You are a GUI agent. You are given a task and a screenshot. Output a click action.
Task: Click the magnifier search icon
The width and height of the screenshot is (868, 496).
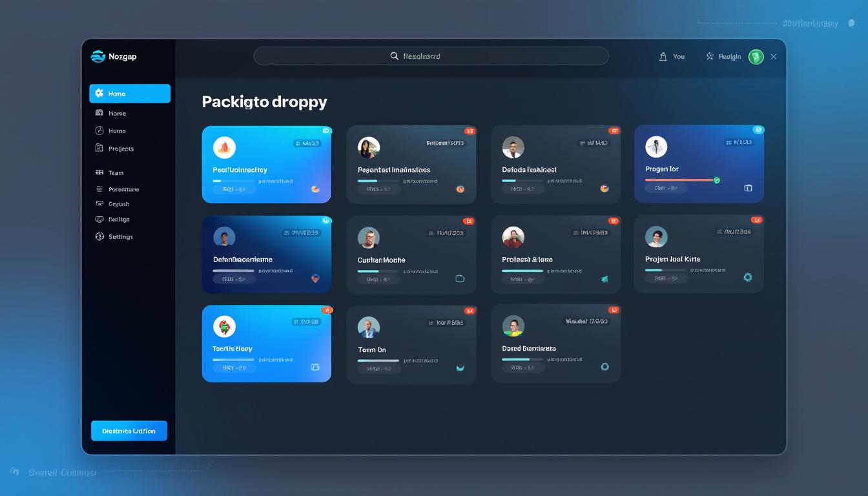(395, 56)
